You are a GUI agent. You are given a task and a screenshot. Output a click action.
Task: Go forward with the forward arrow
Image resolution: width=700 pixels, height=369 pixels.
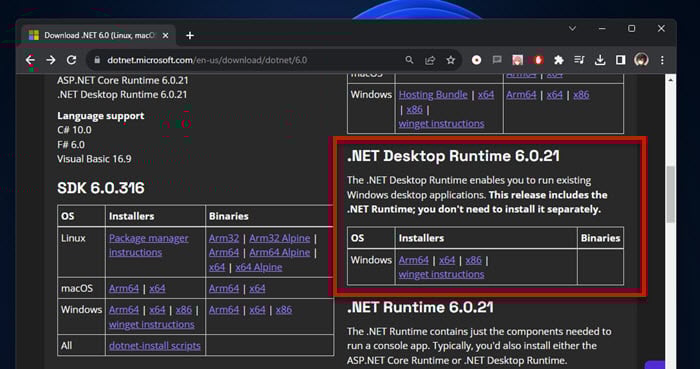point(51,60)
